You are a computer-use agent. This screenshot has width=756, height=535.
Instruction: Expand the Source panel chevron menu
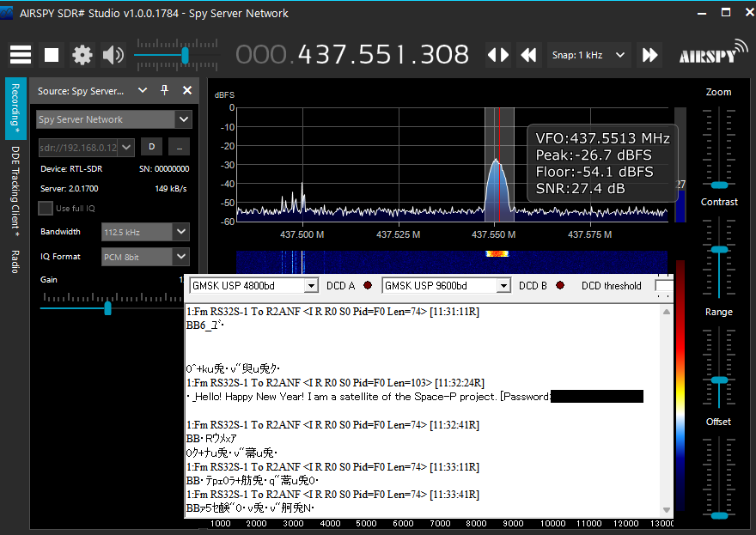(143, 90)
